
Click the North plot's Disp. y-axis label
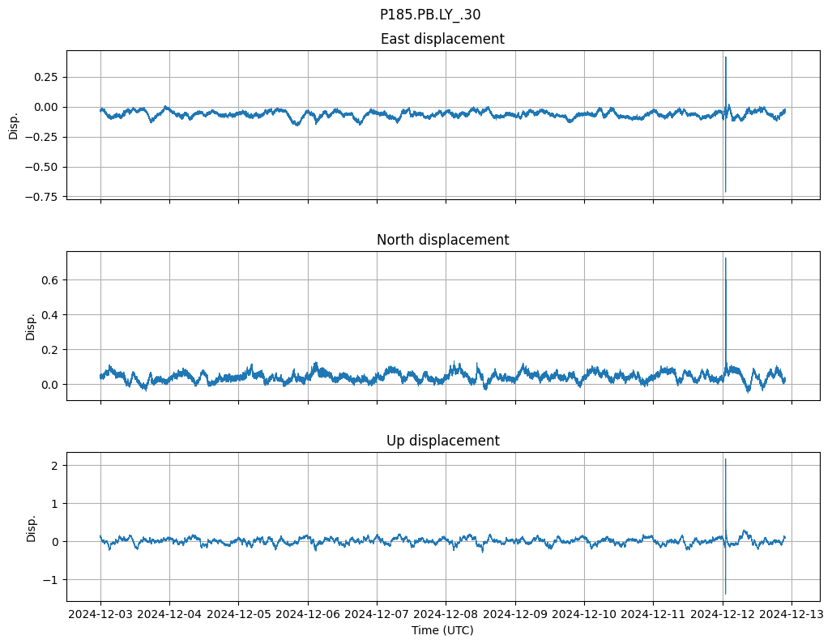coord(31,326)
